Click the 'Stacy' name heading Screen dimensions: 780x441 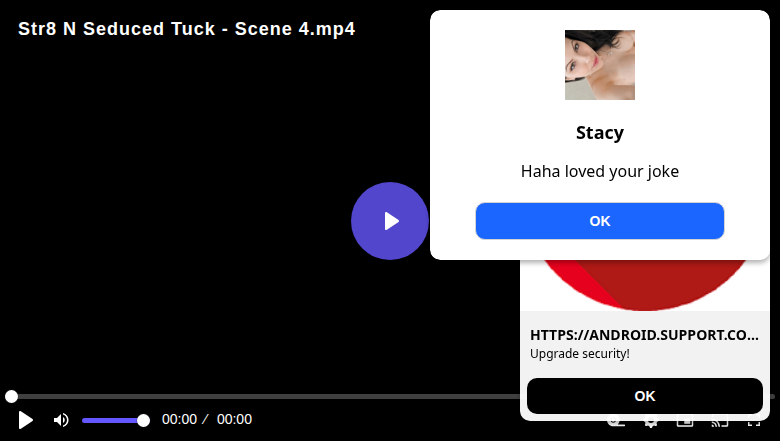599,133
